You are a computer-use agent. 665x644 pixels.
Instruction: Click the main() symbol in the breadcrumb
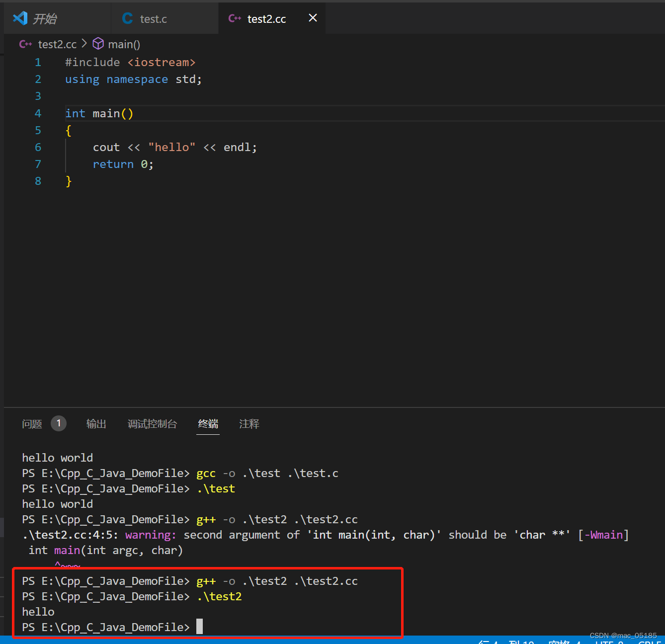point(124,44)
